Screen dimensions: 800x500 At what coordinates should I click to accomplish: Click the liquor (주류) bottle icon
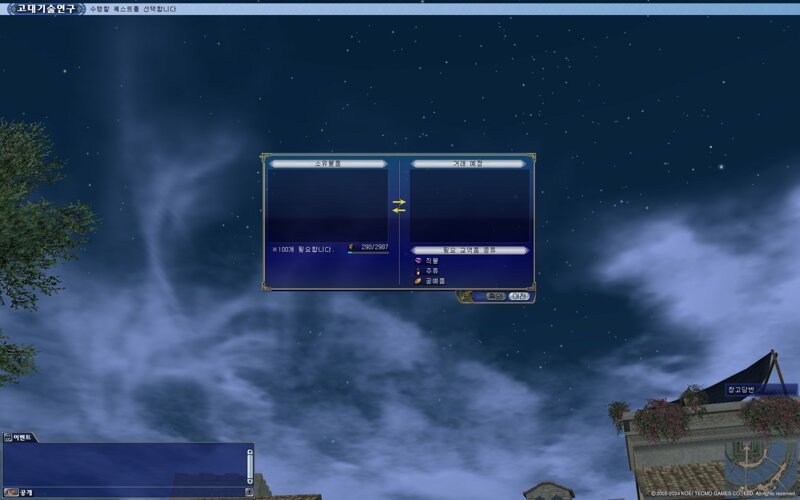point(418,271)
